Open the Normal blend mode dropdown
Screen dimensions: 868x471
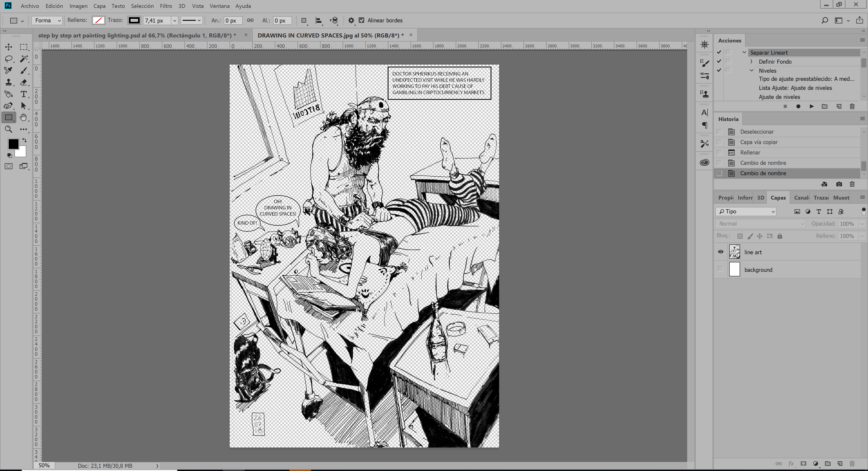tap(760, 224)
